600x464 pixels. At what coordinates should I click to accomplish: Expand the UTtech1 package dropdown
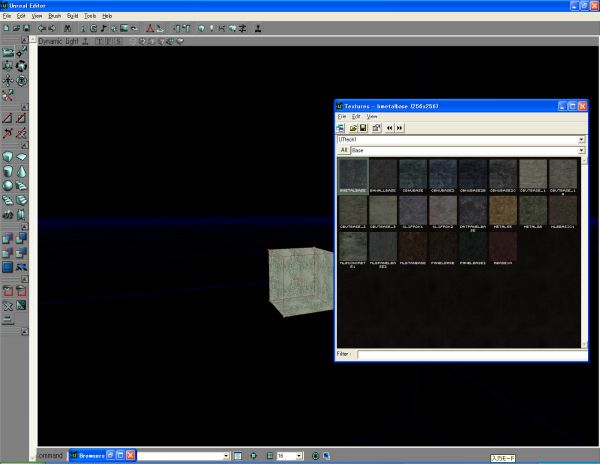tap(581, 140)
